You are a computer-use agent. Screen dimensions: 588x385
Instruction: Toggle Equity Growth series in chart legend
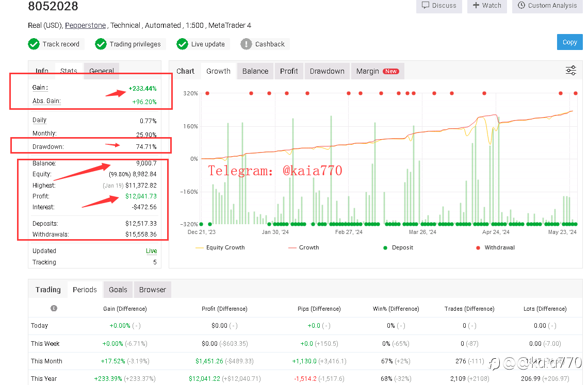(x=220, y=247)
